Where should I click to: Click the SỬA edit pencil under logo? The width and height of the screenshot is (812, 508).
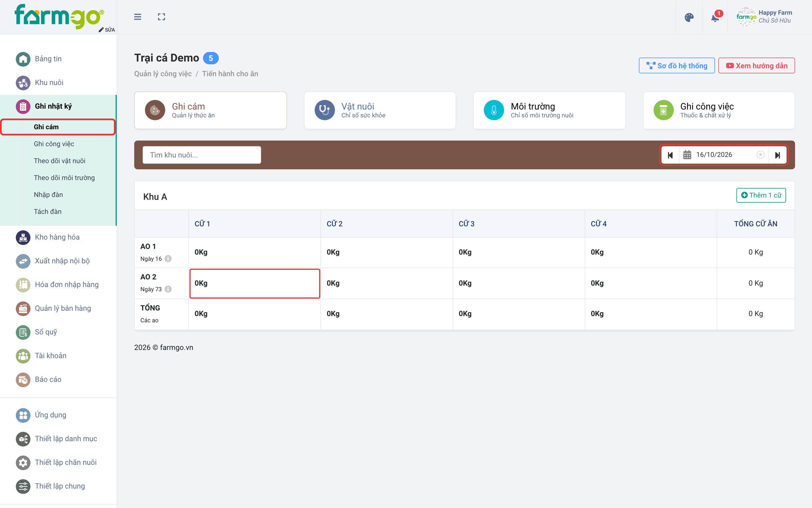106,30
